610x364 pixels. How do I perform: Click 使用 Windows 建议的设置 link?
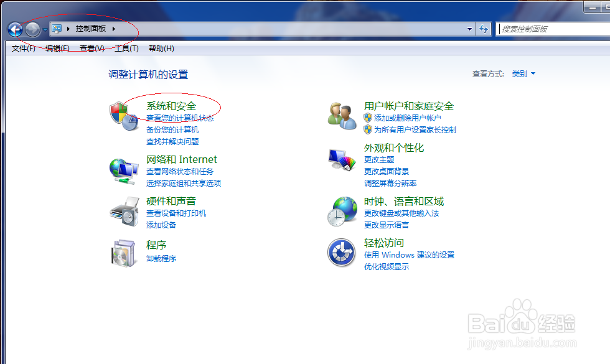click(410, 255)
